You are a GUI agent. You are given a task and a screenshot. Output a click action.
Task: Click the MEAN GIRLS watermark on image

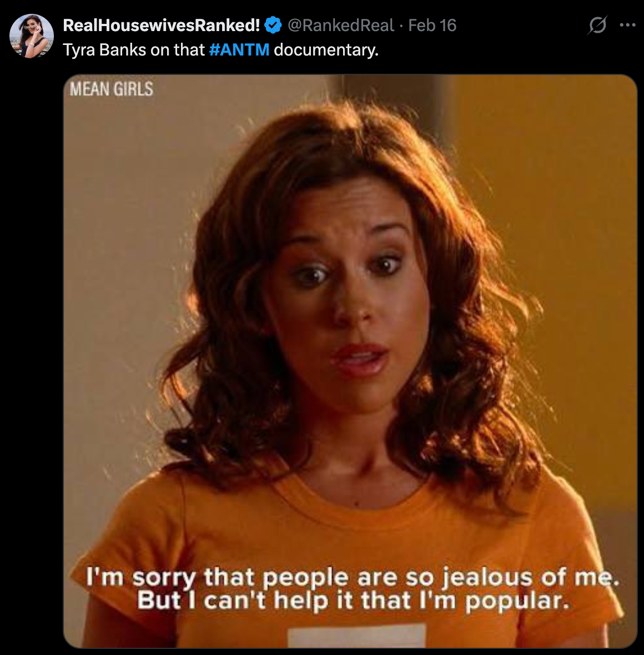112,89
